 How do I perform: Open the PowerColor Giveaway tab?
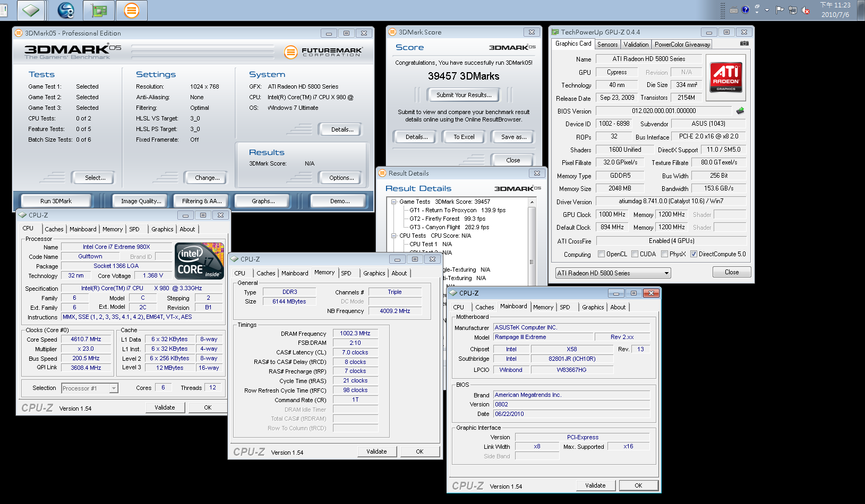[682, 45]
